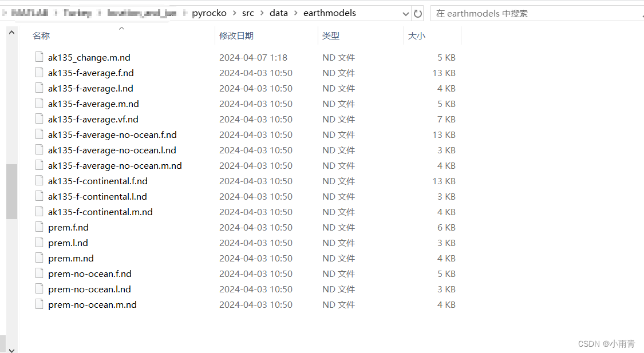Image resolution: width=644 pixels, height=353 pixels.
Task: Expand the chevron after src in path
Action: coord(262,13)
